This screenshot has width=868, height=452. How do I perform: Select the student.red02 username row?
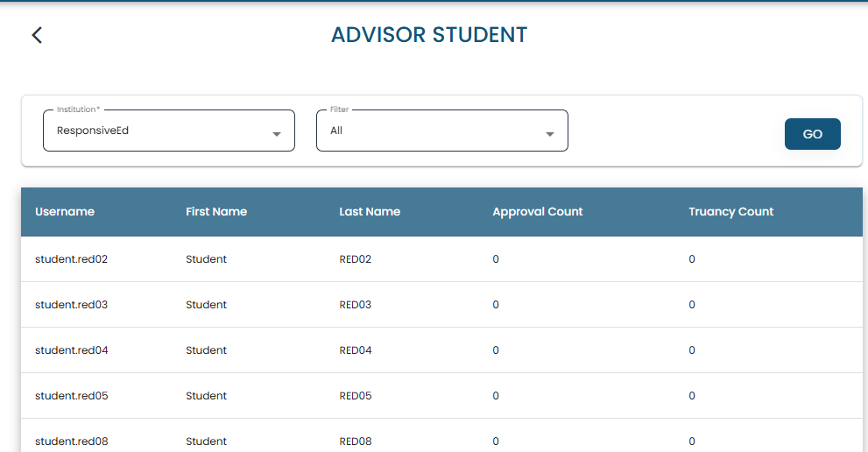point(71,259)
